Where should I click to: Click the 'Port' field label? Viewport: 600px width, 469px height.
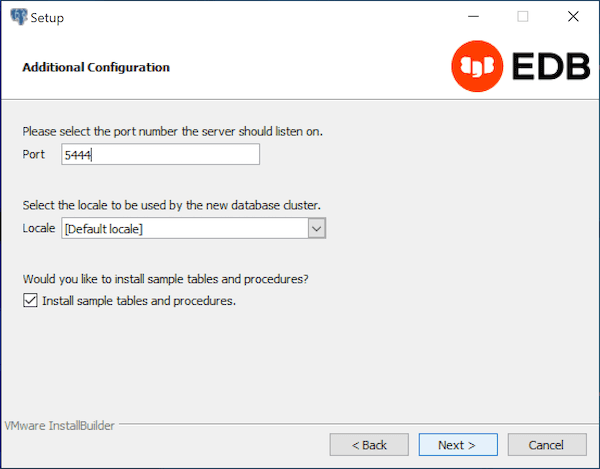click(33, 154)
